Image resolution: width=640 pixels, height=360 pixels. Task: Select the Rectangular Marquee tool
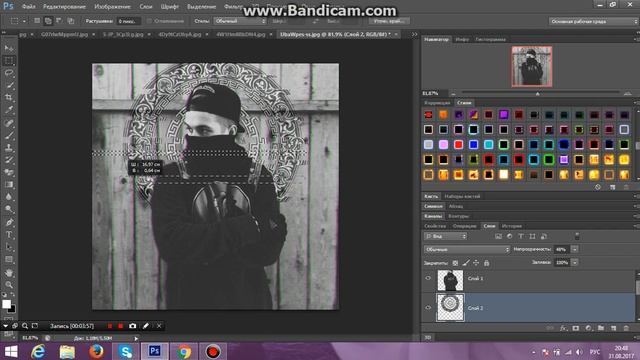coord(9,61)
